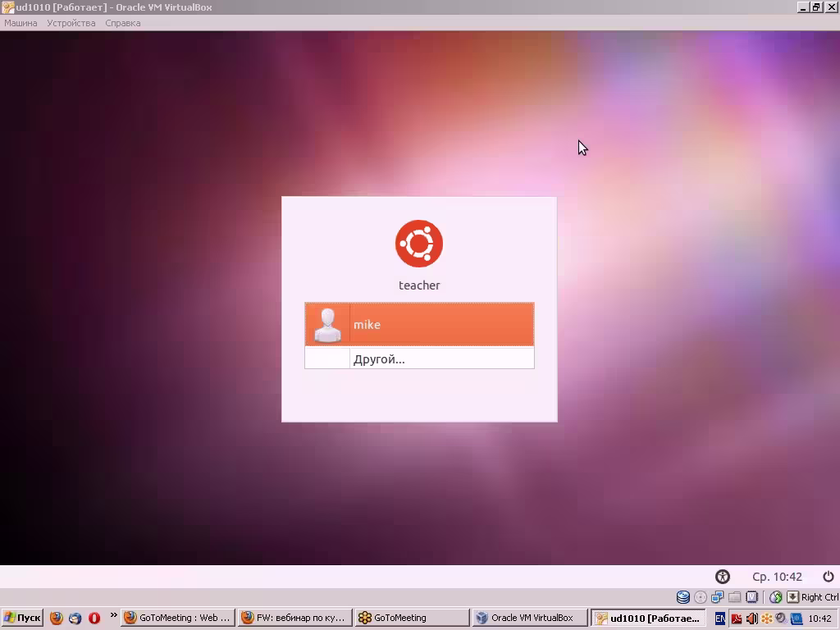This screenshot has height=630, width=840.
Task: Click the teacher hostname label
Action: (419, 285)
